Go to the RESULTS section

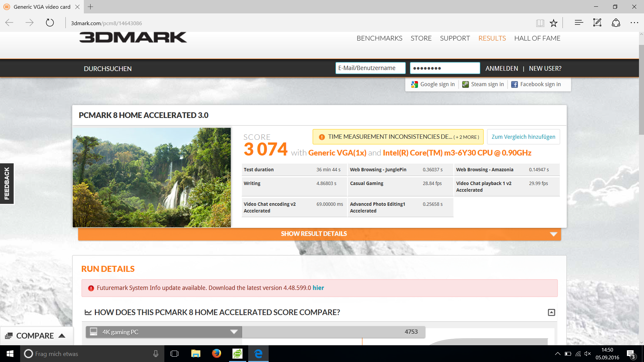coord(492,38)
